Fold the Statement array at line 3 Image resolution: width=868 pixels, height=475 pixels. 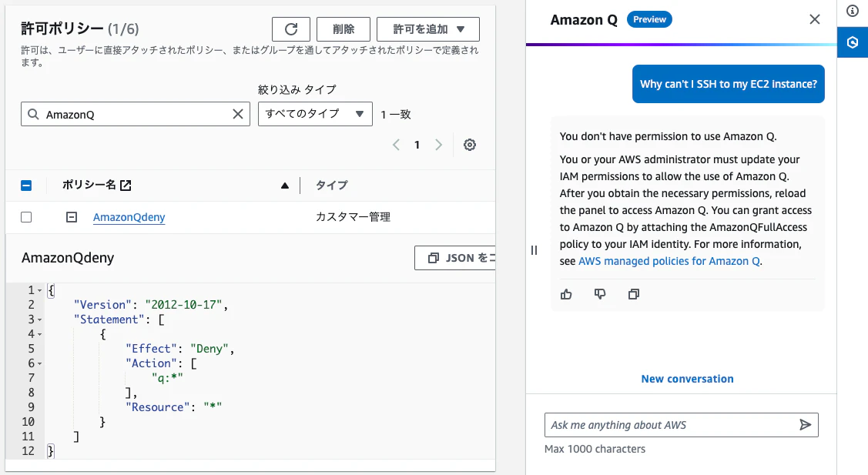click(40, 320)
